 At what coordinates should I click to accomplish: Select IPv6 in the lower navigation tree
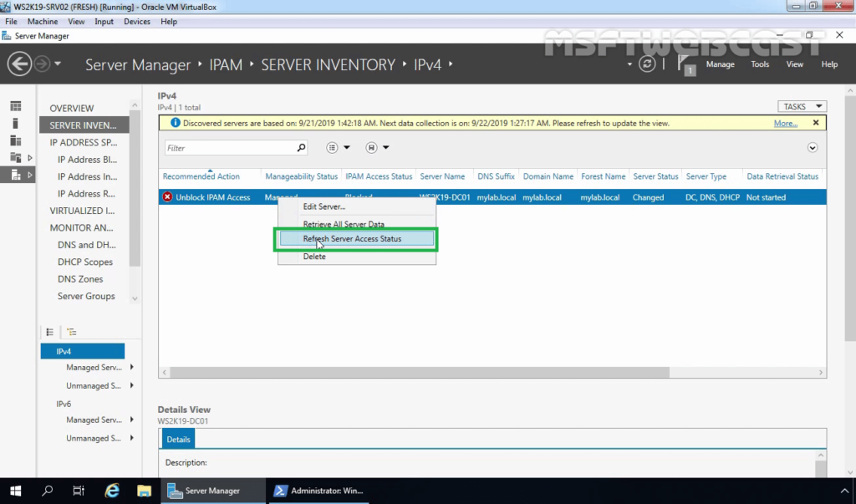[x=64, y=404]
